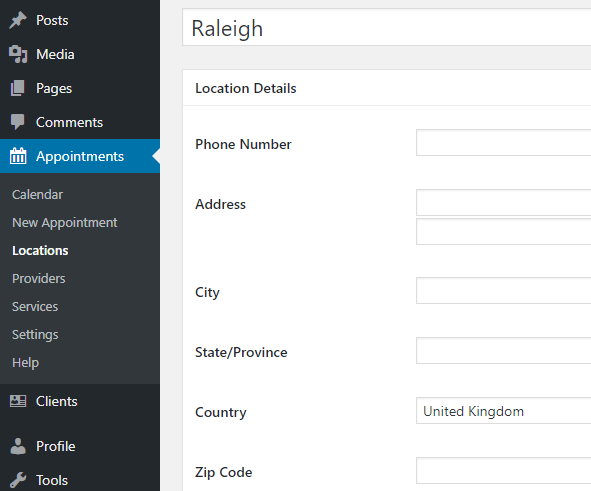This screenshot has height=491, width=591.
Task: Click the Phone Number label
Action: pyautogui.click(x=243, y=144)
